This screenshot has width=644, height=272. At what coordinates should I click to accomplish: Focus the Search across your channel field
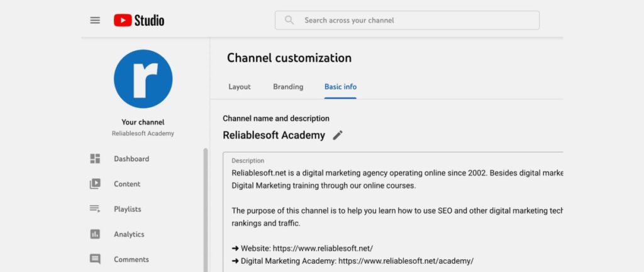coord(407,20)
